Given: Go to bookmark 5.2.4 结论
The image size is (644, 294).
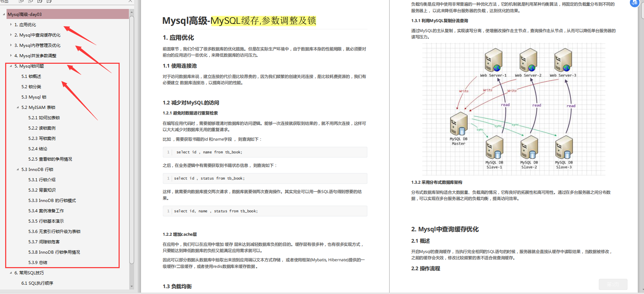Looking at the screenshot, I should click(38, 149).
